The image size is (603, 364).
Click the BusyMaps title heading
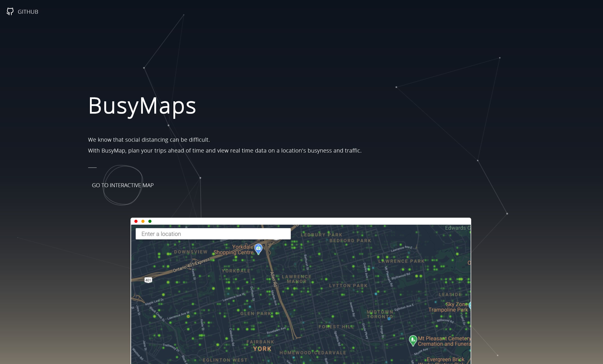point(142,105)
